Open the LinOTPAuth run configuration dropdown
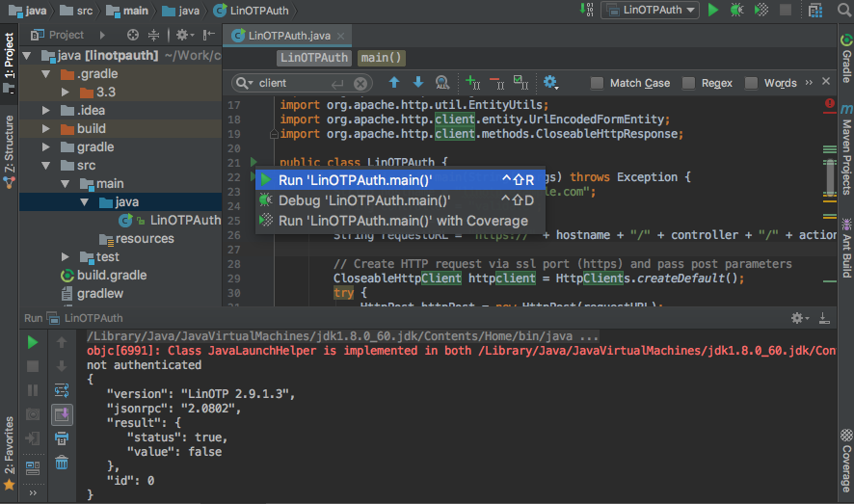This screenshot has width=854, height=504. [651, 11]
